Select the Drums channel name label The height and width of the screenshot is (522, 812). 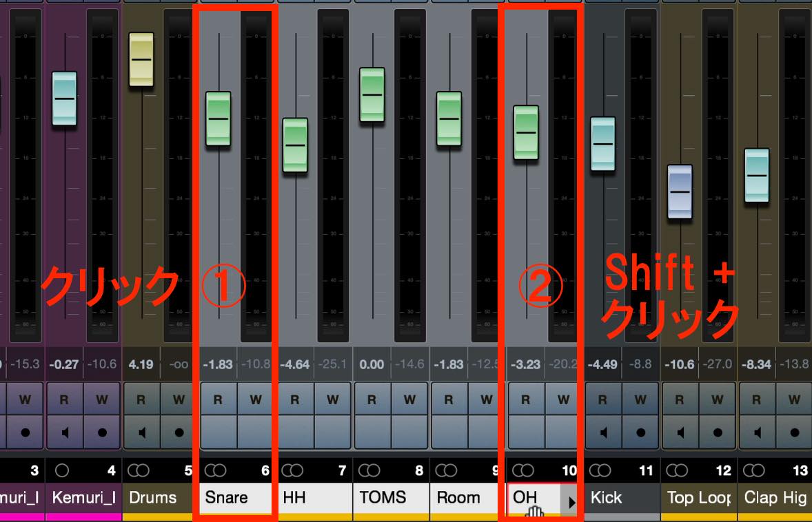coord(157,498)
